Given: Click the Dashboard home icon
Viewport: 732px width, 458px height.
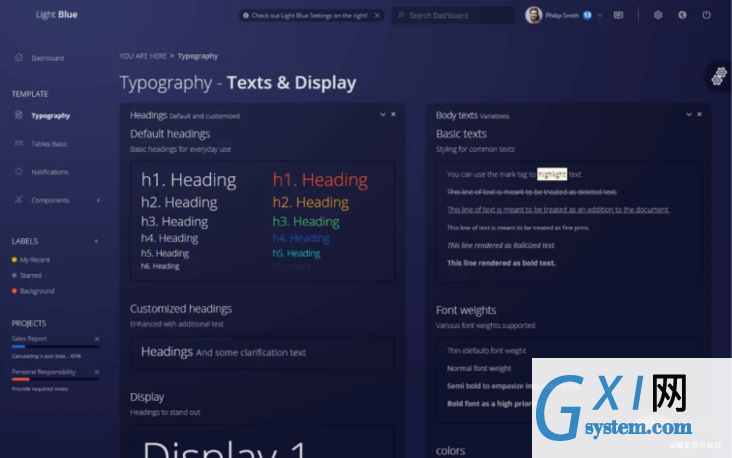Looking at the screenshot, I should (19, 57).
